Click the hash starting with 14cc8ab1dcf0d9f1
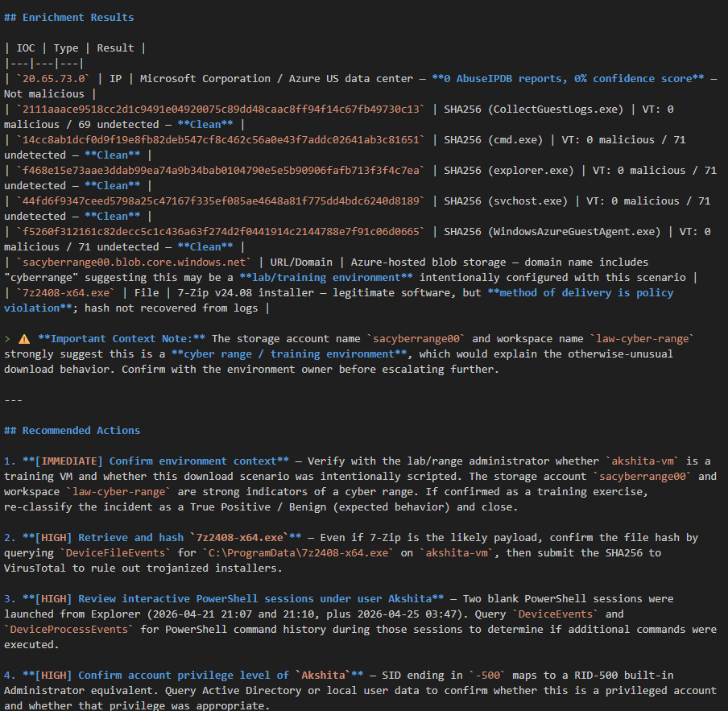728x711 pixels. pyautogui.click(x=221, y=139)
